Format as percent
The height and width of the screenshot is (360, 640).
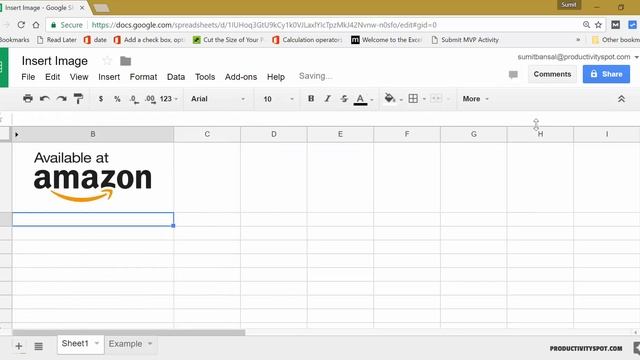click(x=117, y=99)
